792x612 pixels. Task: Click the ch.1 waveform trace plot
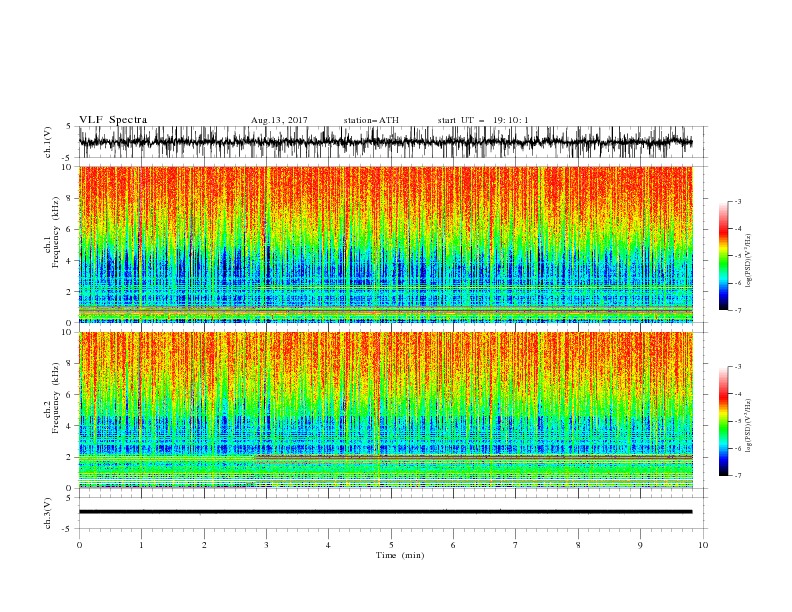pyautogui.click(x=385, y=142)
